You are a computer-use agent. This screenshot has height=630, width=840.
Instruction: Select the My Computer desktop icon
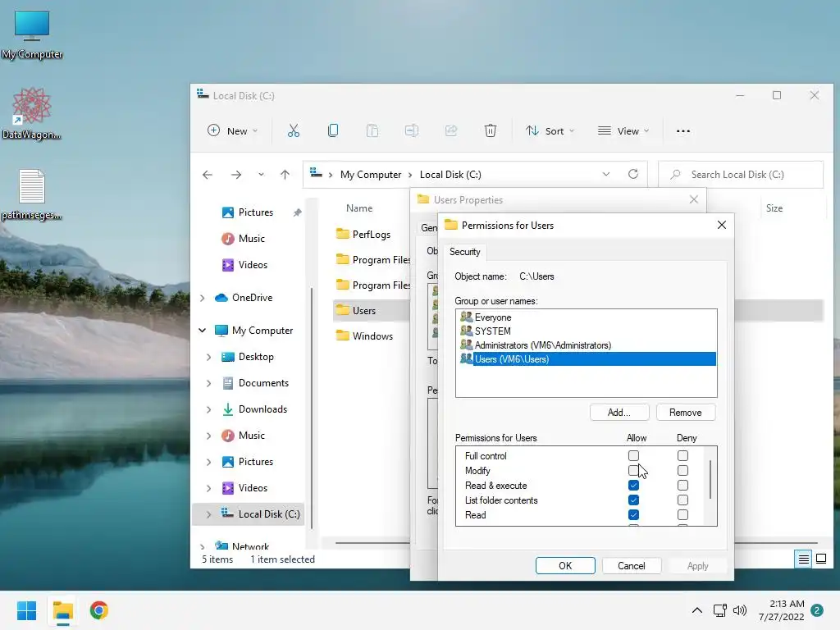(x=32, y=35)
